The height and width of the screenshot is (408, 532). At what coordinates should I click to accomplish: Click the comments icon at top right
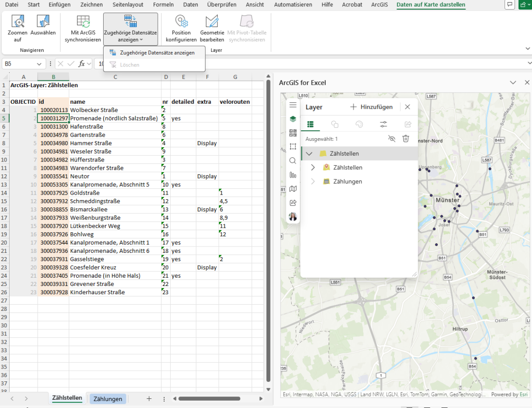point(510,5)
